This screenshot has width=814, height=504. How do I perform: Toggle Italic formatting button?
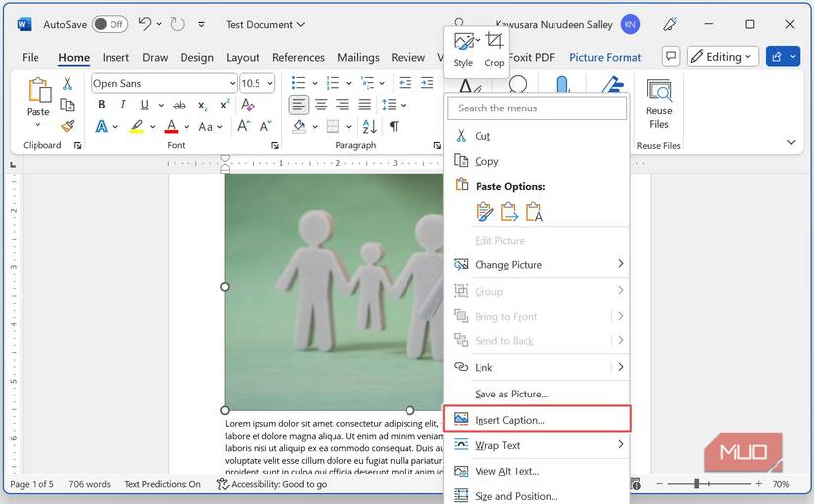coord(125,105)
